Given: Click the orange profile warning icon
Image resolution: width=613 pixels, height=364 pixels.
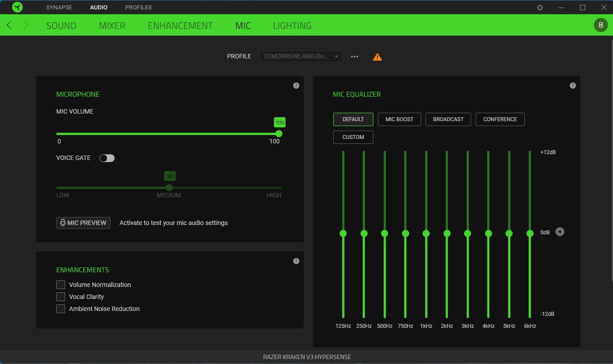Looking at the screenshot, I should pyautogui.click(x=377, y=57).
